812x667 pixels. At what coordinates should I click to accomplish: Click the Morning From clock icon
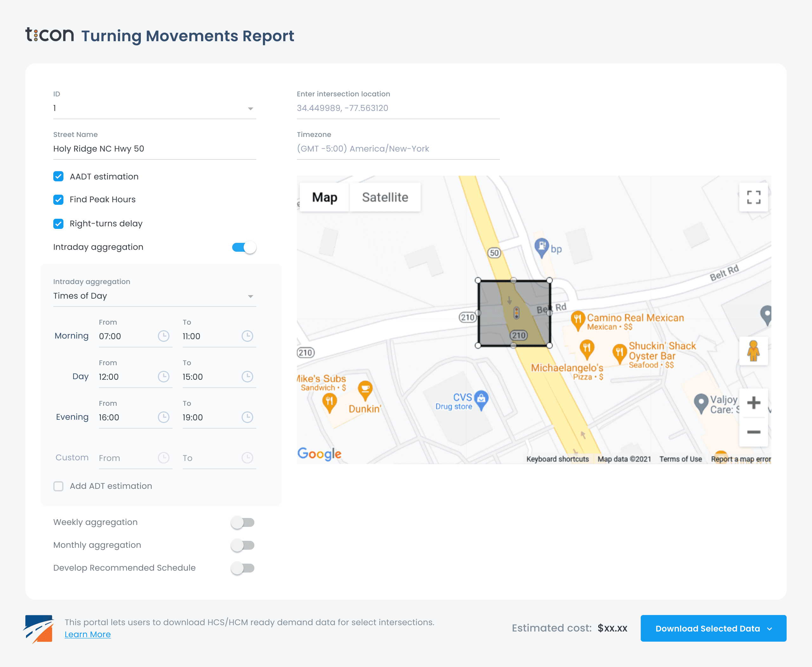tap(164, 336)
